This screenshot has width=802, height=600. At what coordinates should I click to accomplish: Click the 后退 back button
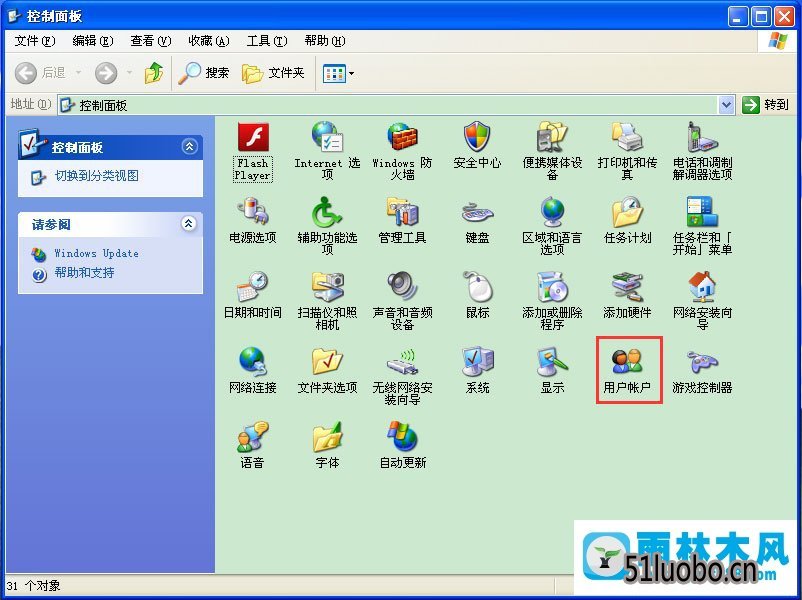coord(41,73)
